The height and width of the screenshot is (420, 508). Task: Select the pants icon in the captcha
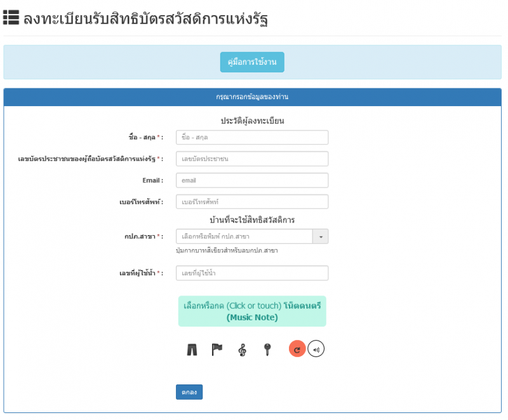[192, 349]
